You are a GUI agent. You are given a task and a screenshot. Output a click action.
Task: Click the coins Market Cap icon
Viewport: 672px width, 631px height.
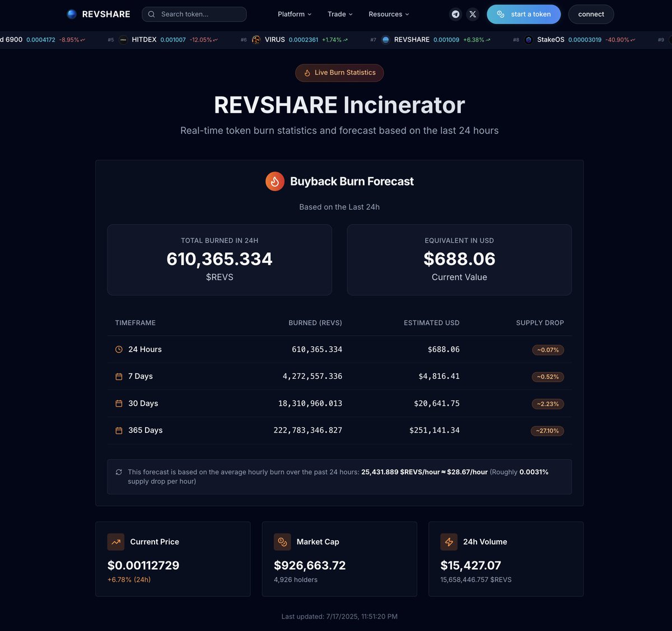[x=282, y=542]
